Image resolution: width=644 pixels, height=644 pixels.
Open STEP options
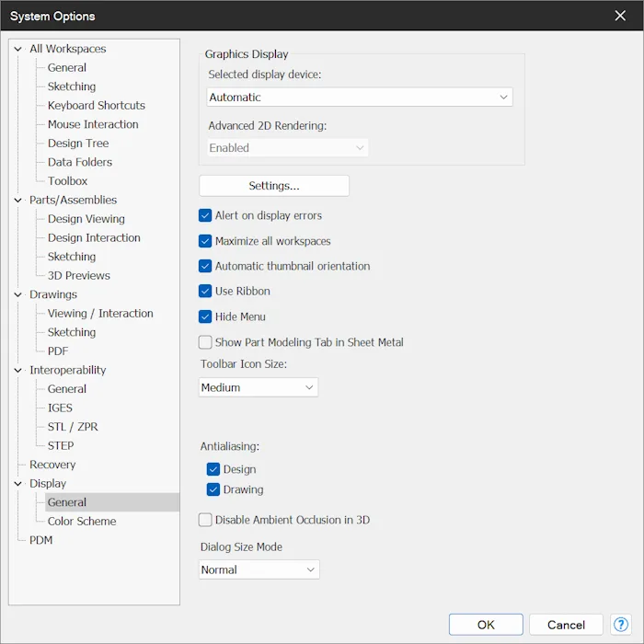[x=61, y=445]
